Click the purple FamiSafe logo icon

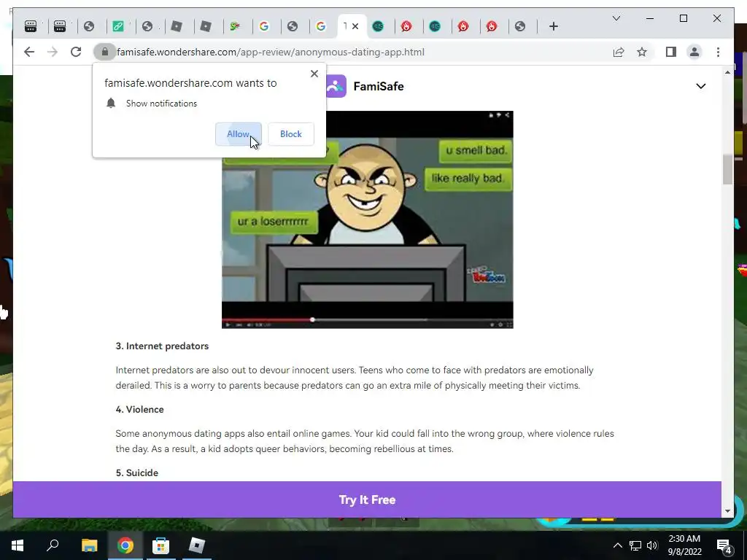[336, 86]
